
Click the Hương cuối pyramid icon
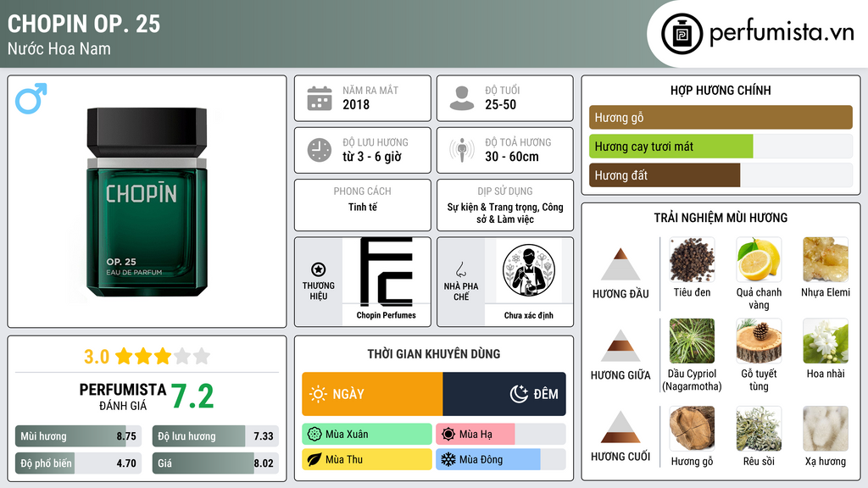point(620,427)
